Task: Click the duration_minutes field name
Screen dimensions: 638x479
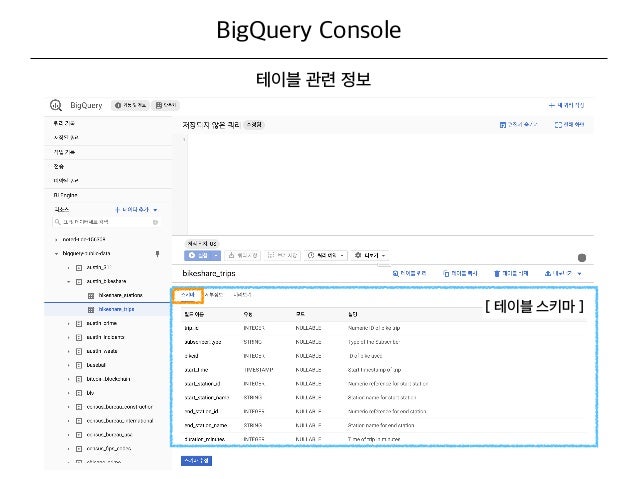Action: point(205,439)
